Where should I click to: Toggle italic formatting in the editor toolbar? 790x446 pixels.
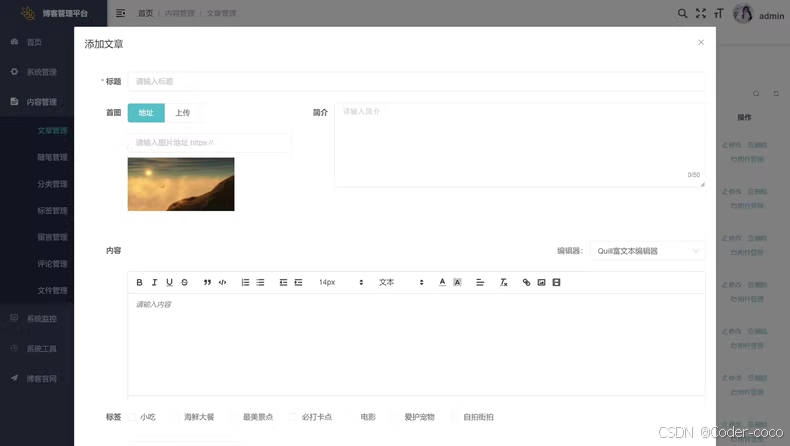(154, 282)
